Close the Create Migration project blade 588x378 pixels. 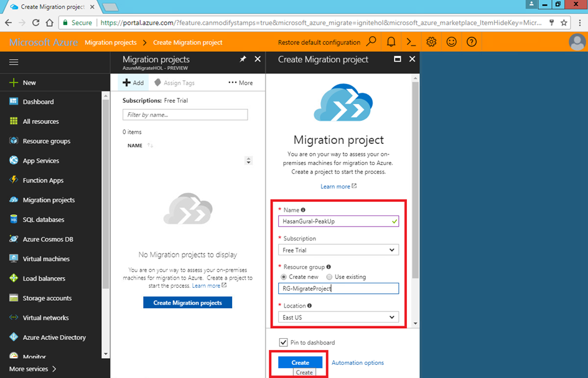tap(412, 59)
